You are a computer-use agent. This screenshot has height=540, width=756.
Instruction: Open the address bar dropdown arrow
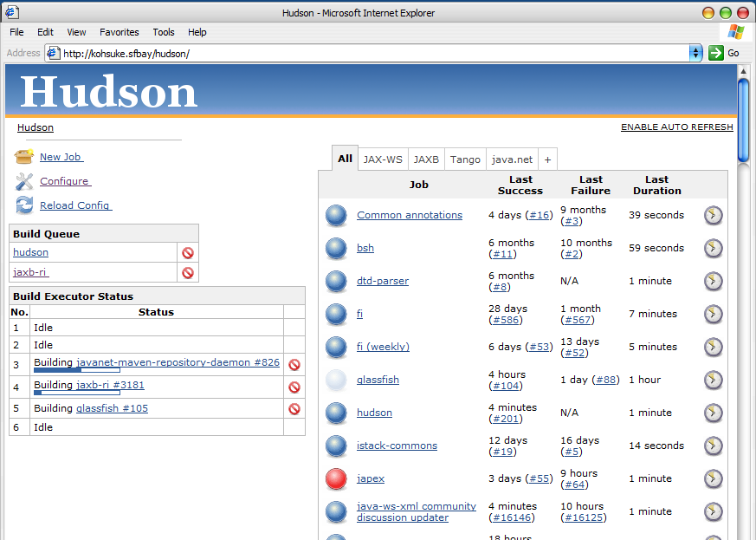(695, 53)
